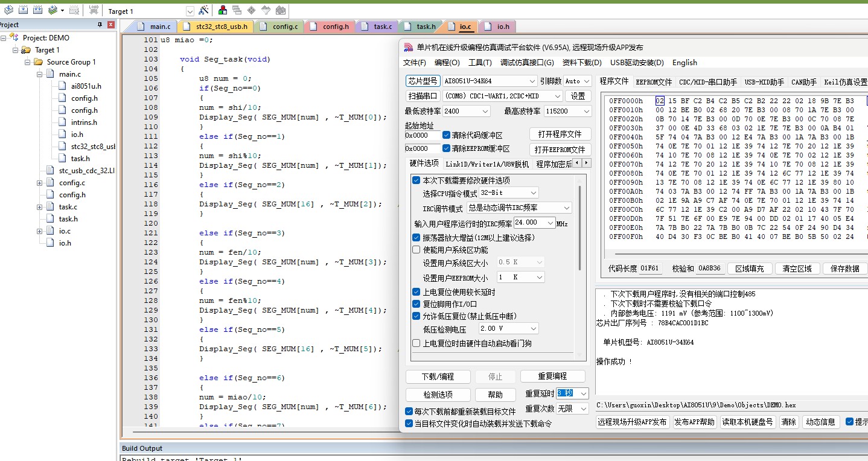The height and width of the screenshot is (461, 868).
Task: Open the 编程(O) menu
Action: [447, 63]
